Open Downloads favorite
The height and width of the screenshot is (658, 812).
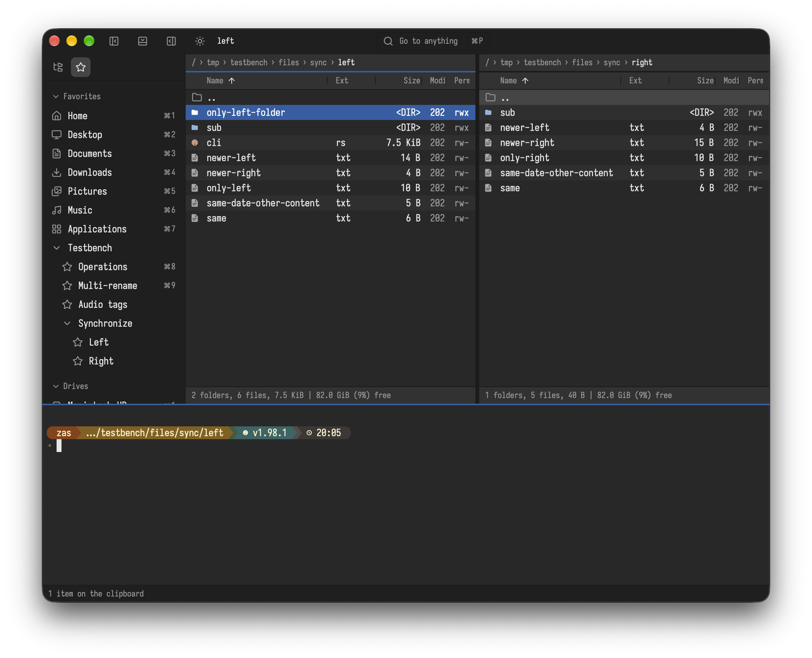(114, 172)
